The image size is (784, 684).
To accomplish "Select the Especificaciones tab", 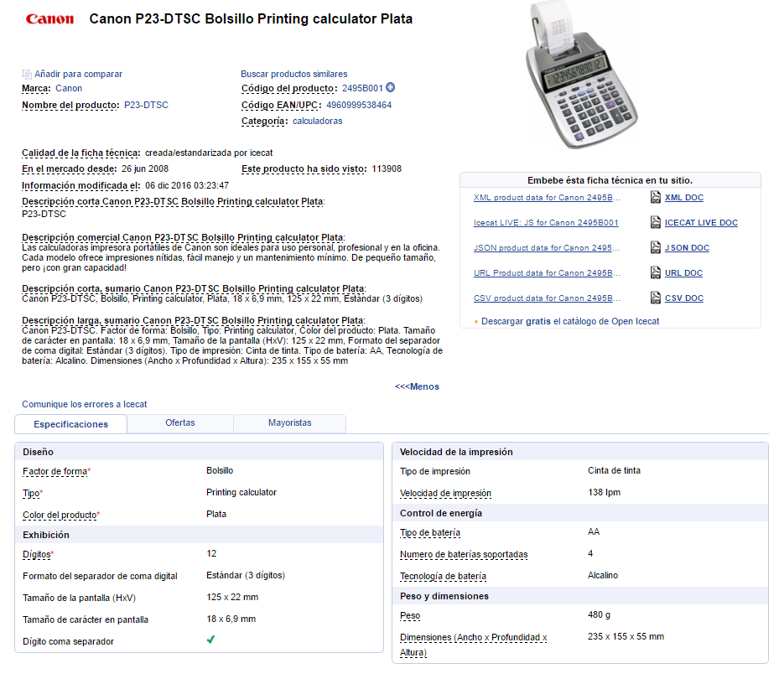I will tap(71, 424).
